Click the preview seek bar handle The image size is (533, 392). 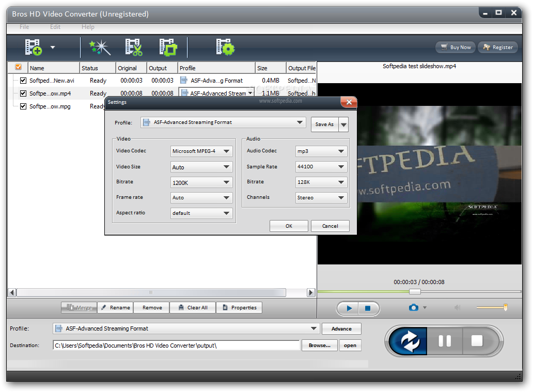click(x=415, y=292)
